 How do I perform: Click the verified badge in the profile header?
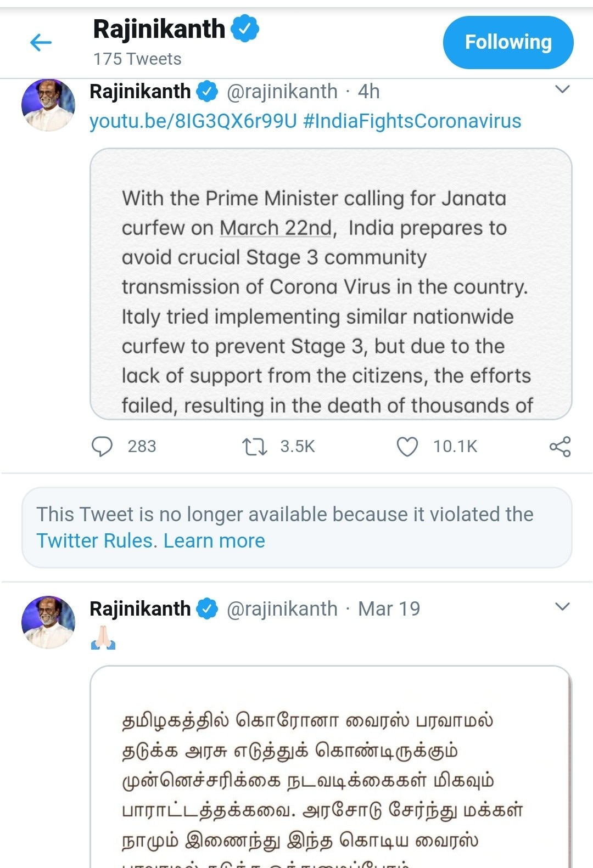click(x=245, y=29)
